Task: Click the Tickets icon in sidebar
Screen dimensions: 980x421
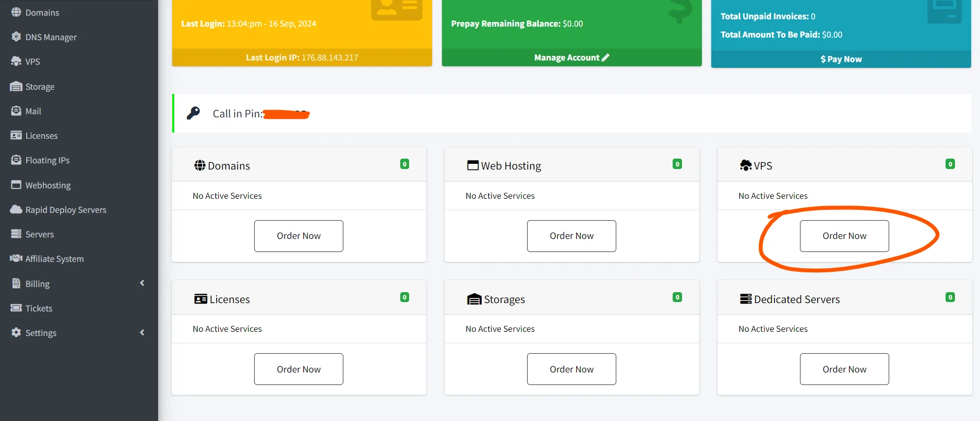Action: 16,308
